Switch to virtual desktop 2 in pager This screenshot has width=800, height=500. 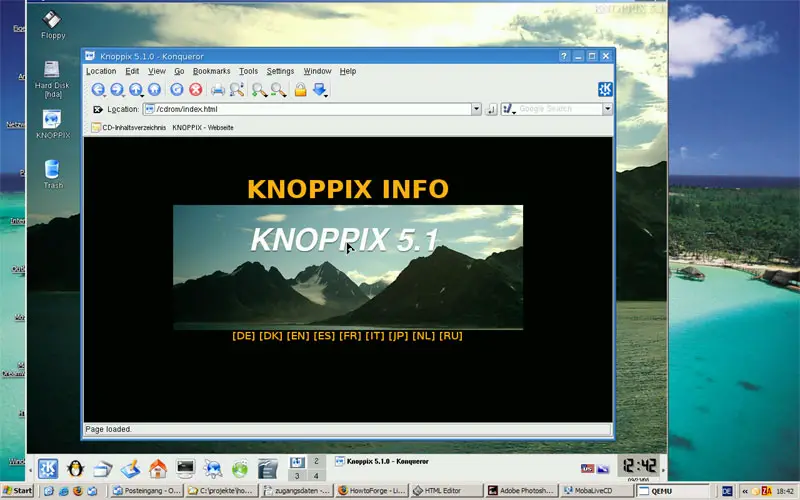click(316, 462)
